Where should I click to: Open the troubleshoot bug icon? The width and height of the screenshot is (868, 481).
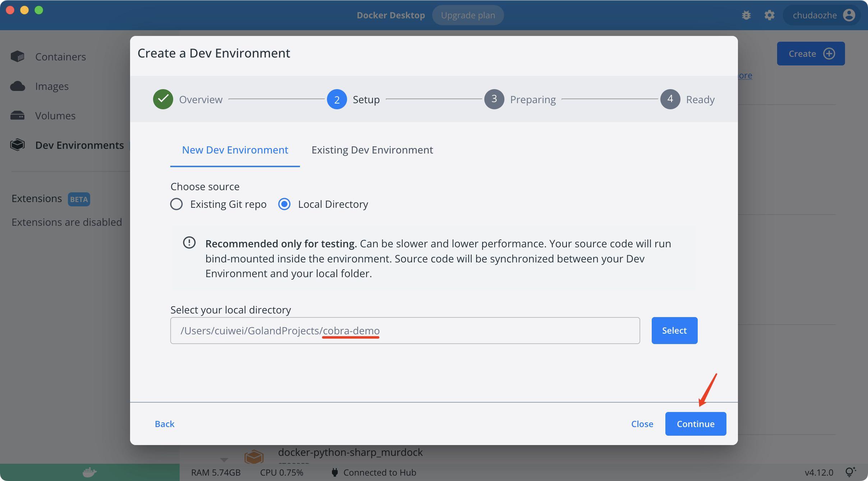pos(746,15)
